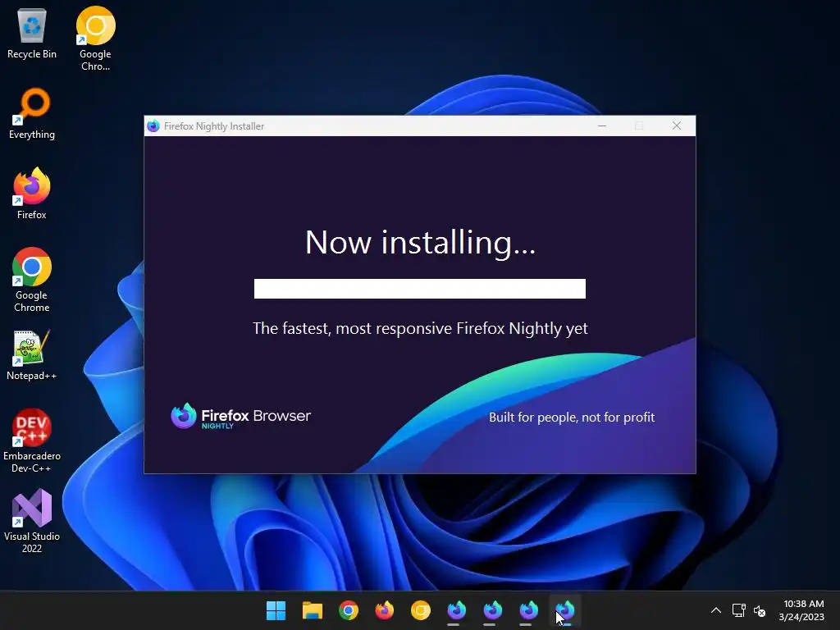The width and height of the screenshot is (840, 630).
Task: Minimize the Firefox Nightly Installer window
Action: (602, 126)
